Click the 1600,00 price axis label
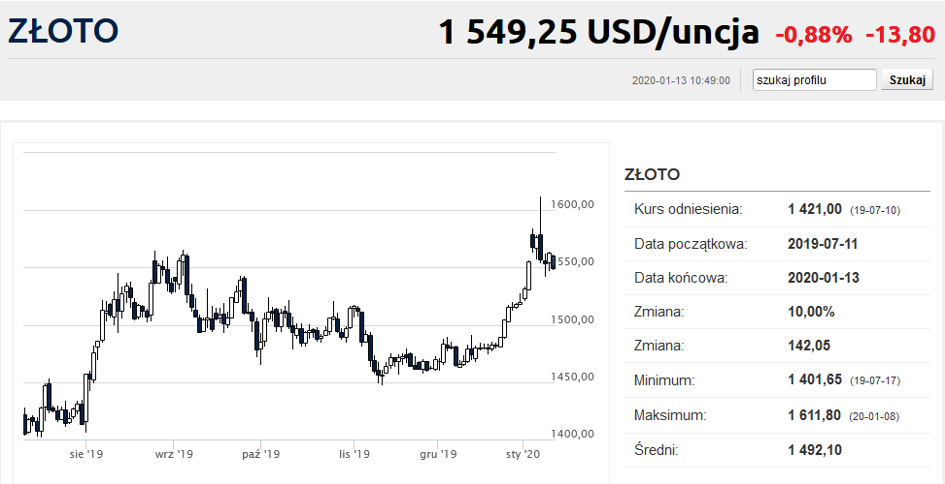 coord(576,204)
